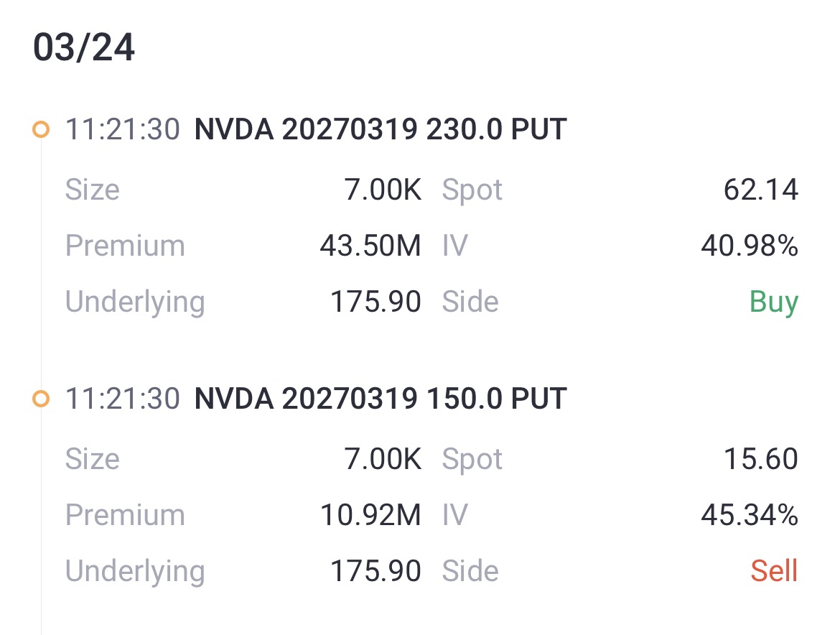Click the 45.34% IV value
This screenshot has height=635, width=840.
[750, 516]
